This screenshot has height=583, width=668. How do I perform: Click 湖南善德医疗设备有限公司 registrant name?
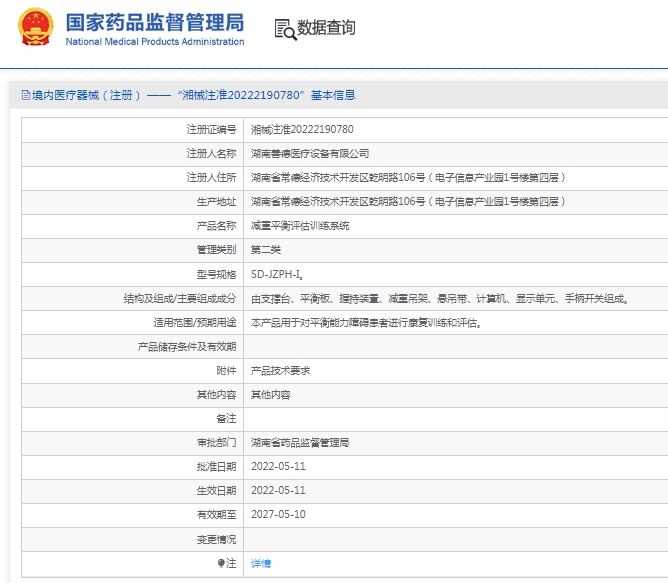[310, 153]
